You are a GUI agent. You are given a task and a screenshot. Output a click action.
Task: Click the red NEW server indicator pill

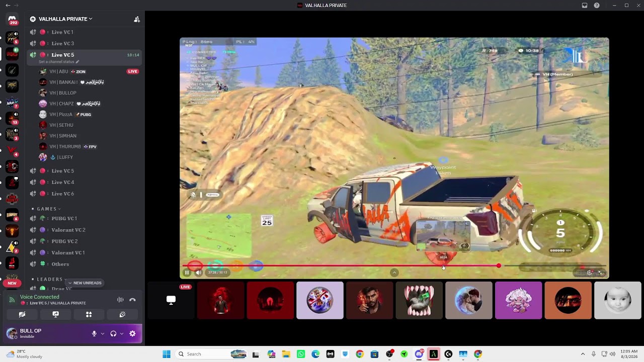(12, 283)
